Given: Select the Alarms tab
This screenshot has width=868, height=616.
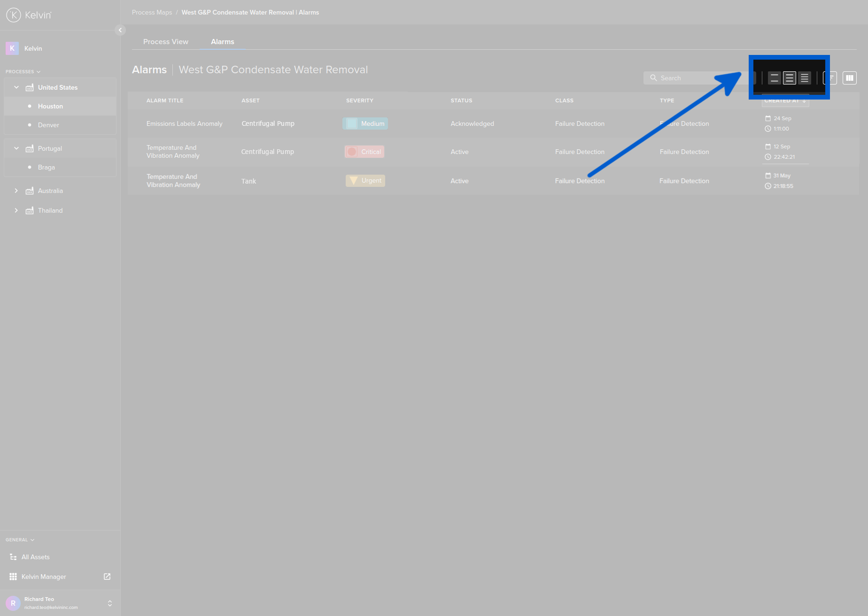Looking at the screenshot, I should click(x=222, y=42).
